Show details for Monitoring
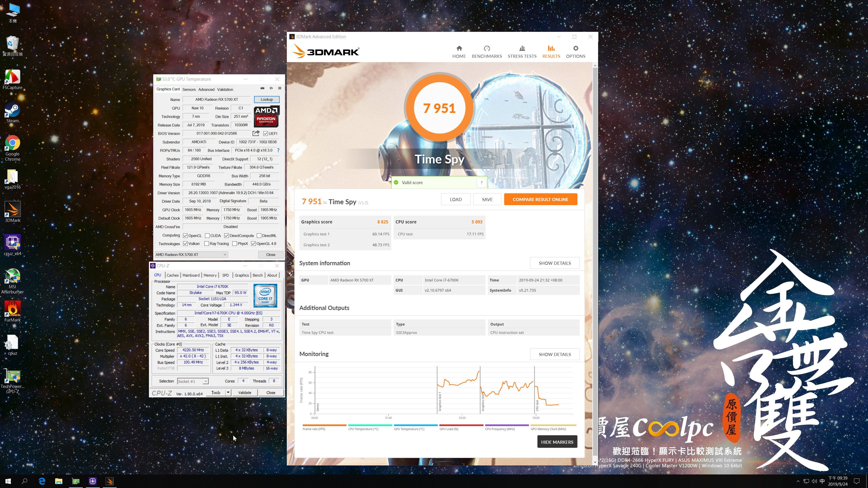The image size is (868, 488). [x=555, y=354]
